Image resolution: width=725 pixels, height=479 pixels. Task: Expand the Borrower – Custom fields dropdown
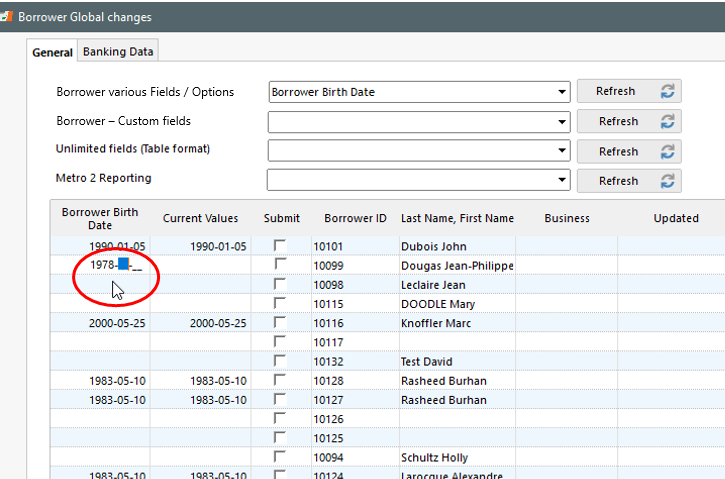(x=562, y=122)
